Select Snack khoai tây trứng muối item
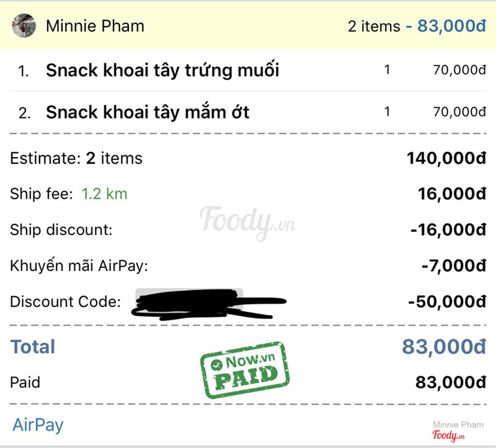 click(x=162, y=70)
